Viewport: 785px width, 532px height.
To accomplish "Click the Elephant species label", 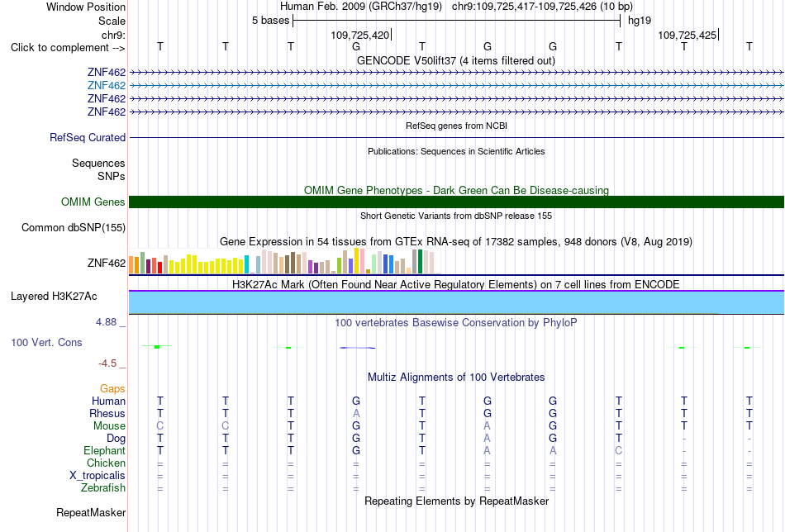I will [x=105, y=451].
